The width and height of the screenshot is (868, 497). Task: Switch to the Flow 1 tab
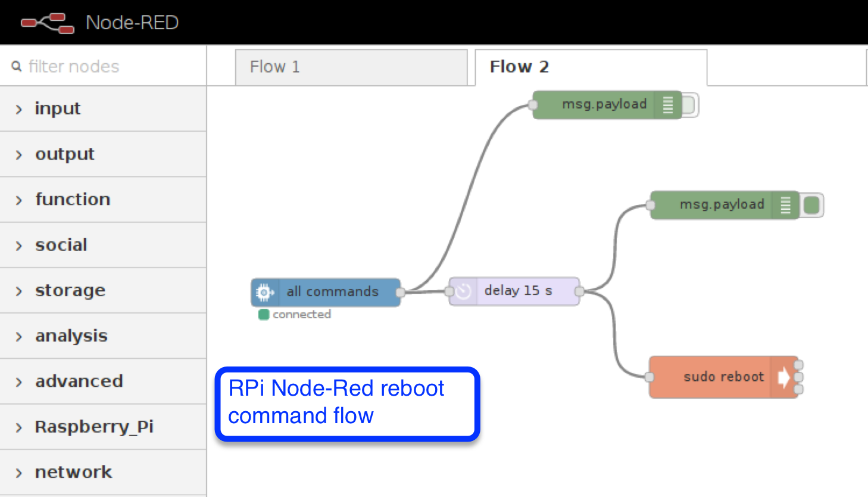(x=351, y=67)
